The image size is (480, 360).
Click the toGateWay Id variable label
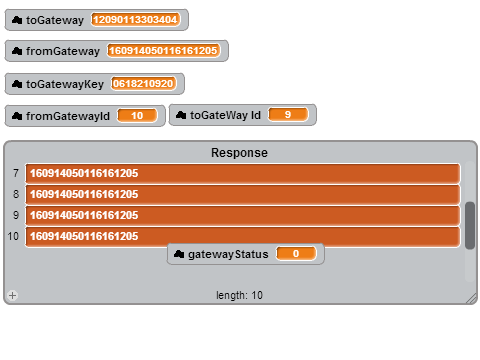tap(225, 115)
